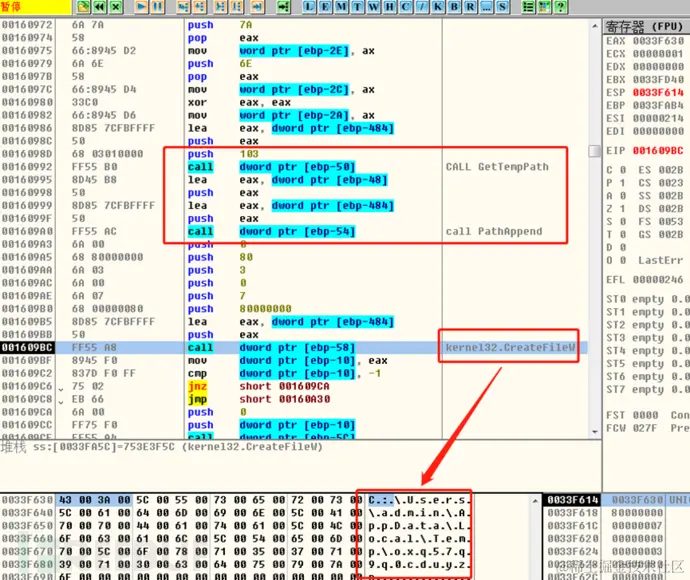Click the dump pane scrollbar up arrow
The image size is (690, 580).
click(535, 501)
